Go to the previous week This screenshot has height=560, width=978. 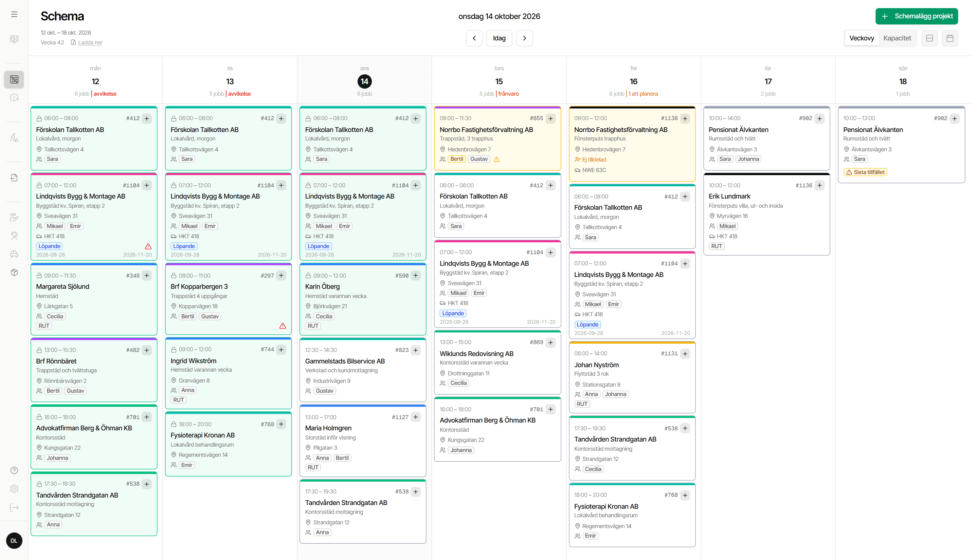pyautogui.click(x=474, y=38)
